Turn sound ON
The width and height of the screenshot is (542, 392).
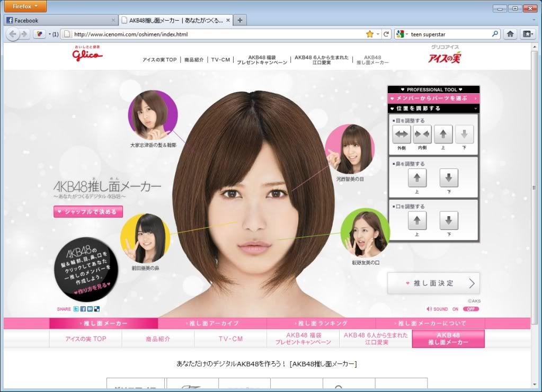(455, 309)
